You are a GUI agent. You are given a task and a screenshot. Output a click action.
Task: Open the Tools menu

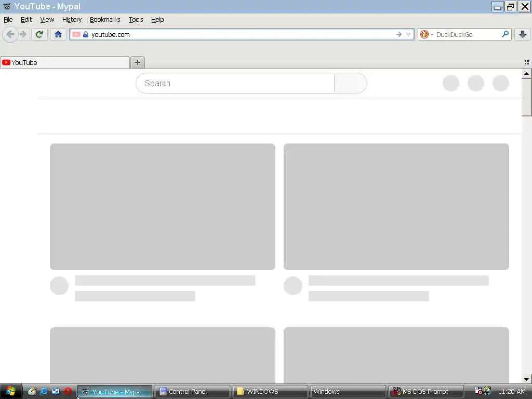[136, 20]
